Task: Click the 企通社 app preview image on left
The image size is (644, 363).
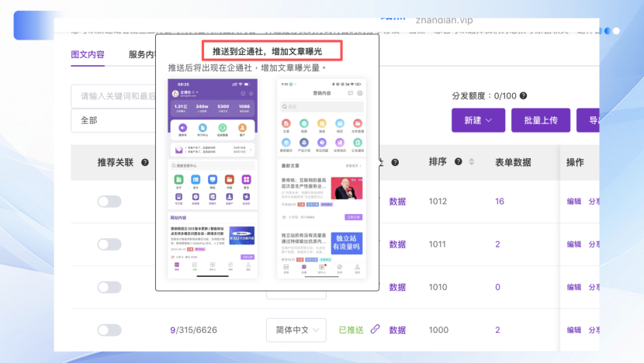Action: 213,178
